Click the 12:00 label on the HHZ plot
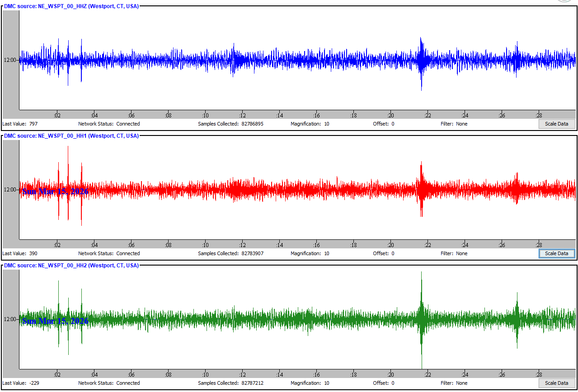 tap(10, 60)
